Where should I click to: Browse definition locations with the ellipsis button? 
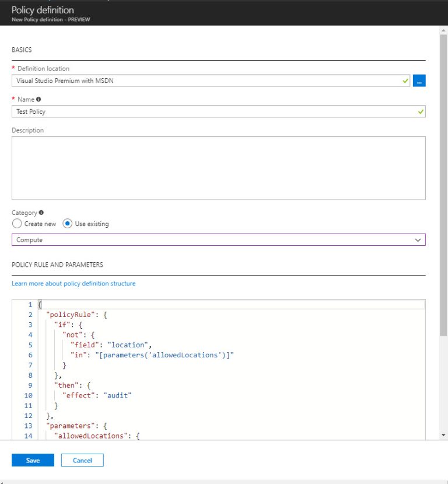coord(419,81)
